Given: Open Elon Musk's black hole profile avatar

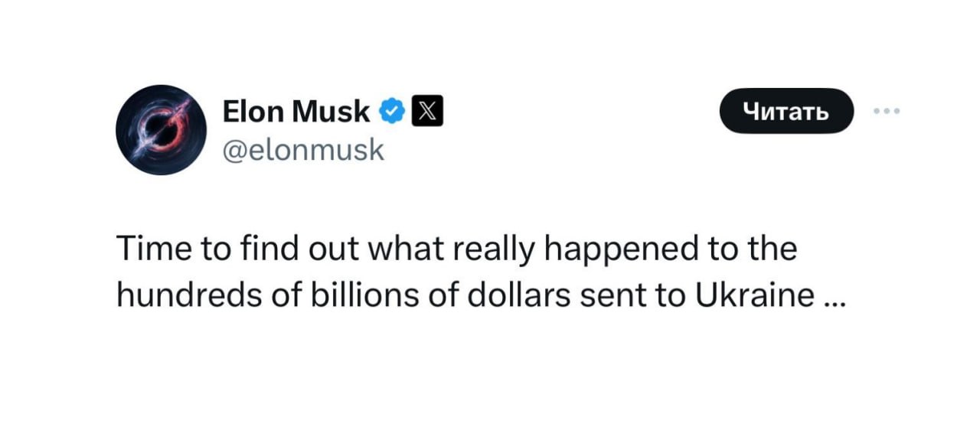Looking at the screenshot, I should coord(161,130).
